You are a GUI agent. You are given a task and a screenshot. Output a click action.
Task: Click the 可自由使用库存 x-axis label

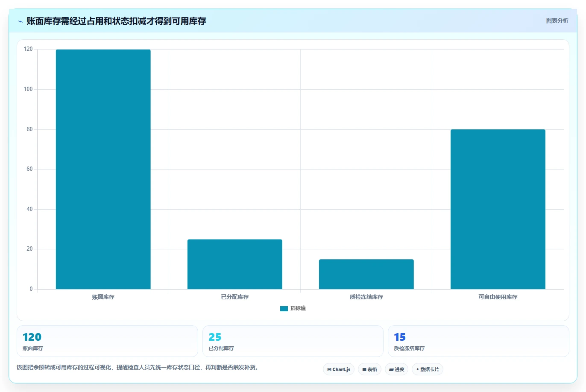[498, 297]
